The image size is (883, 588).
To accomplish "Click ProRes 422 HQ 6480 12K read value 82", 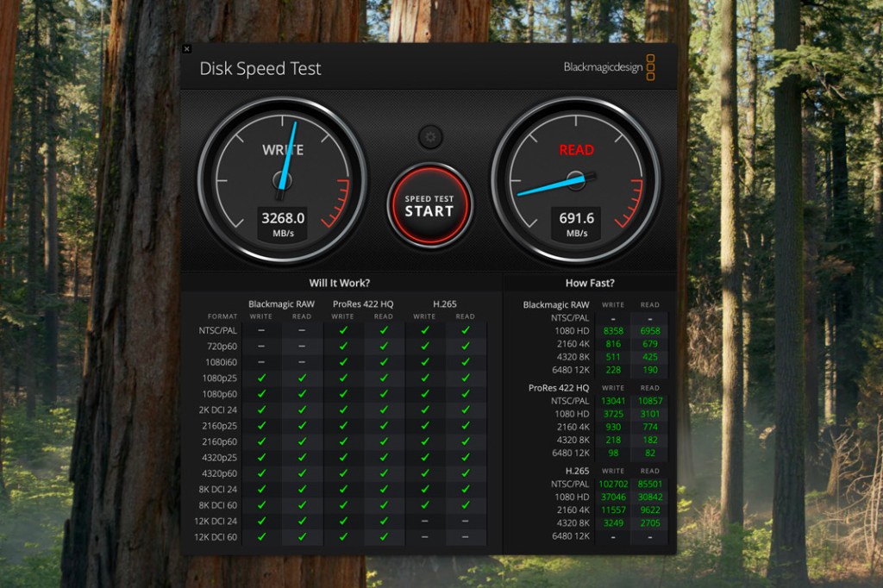I will click(650, 453).
